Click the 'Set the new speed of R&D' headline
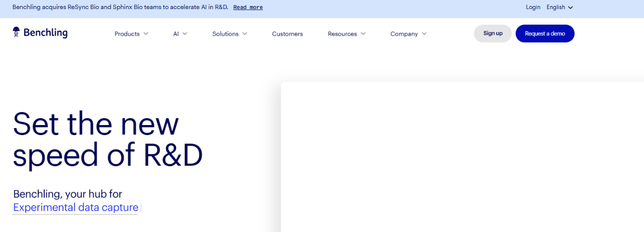The width and height of the screenshot is (644, 232). click(108, 139)
